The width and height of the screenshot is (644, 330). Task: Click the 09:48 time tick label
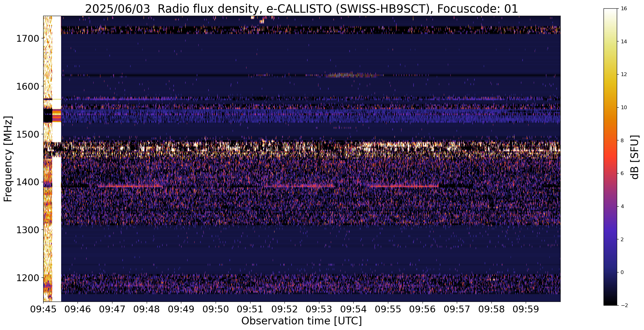click(147, 309)
